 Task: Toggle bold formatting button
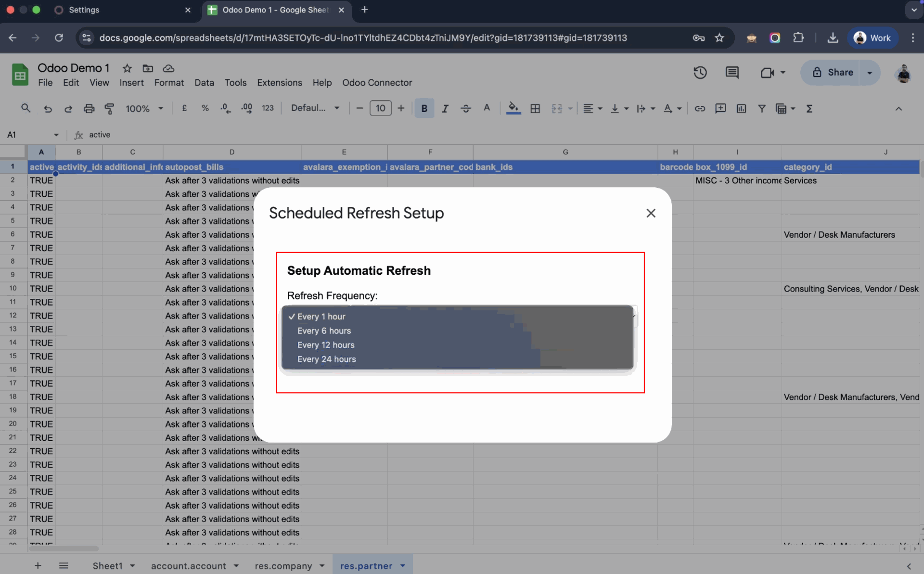424,109
